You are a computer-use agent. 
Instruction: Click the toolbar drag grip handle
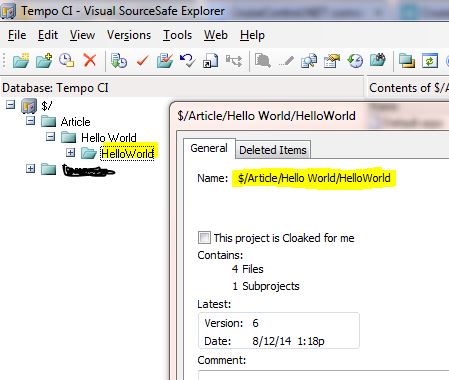point(4,61)
